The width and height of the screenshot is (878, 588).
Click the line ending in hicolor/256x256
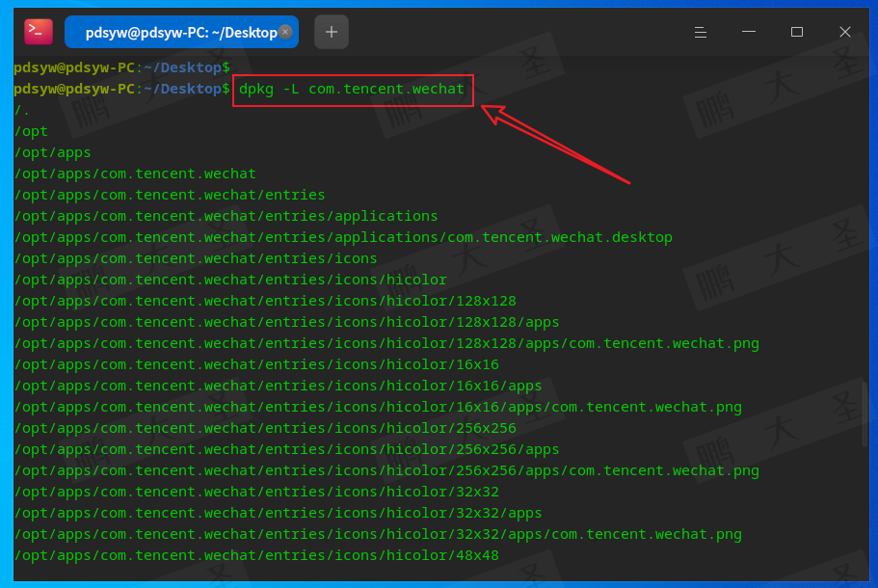click(x=265, y=428)
